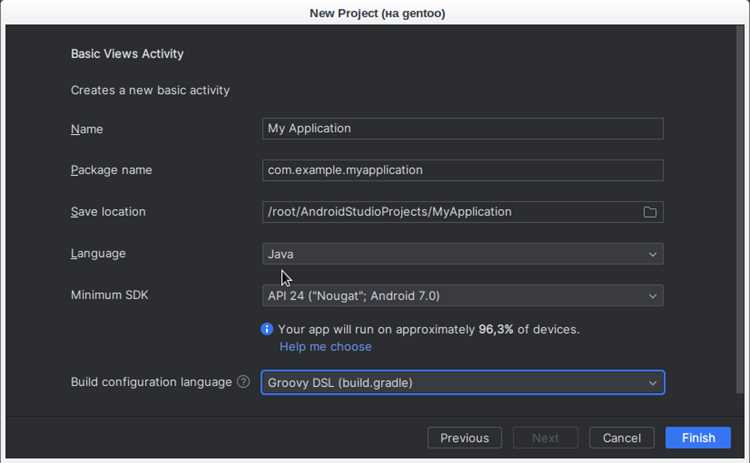The image size is (750, 463).
Task: Click the Cancel button
Action: (x=621, y=438)
